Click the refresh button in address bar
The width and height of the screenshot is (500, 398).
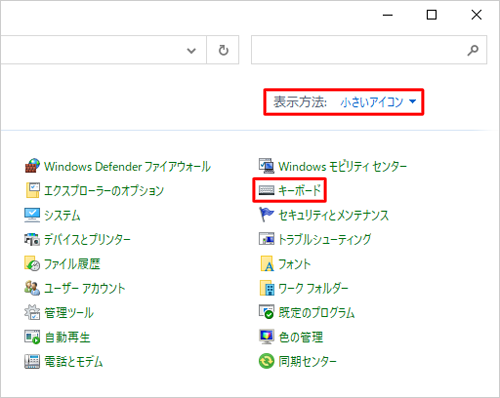click(223, 50)
